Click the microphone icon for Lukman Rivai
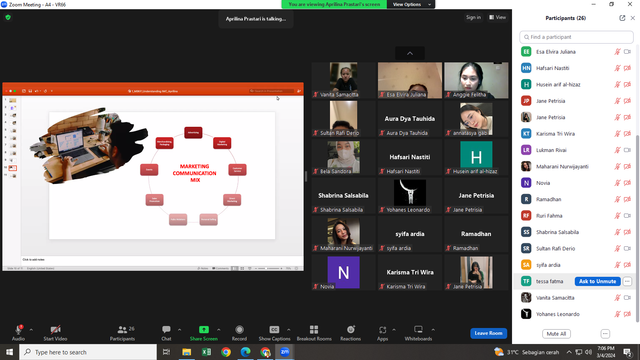The height and width of the screenshot is (360, 640). point(618,150)
